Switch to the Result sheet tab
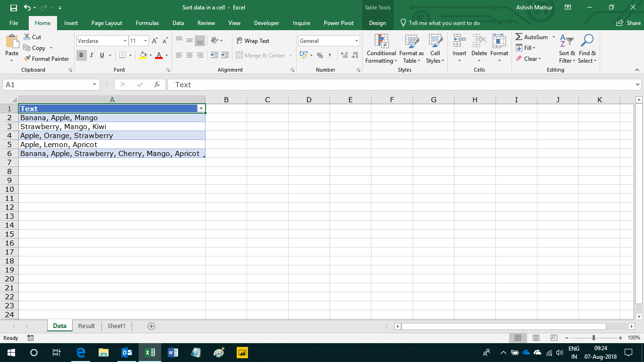The width and height of the screenshot is (644, 362). [86, 326]
